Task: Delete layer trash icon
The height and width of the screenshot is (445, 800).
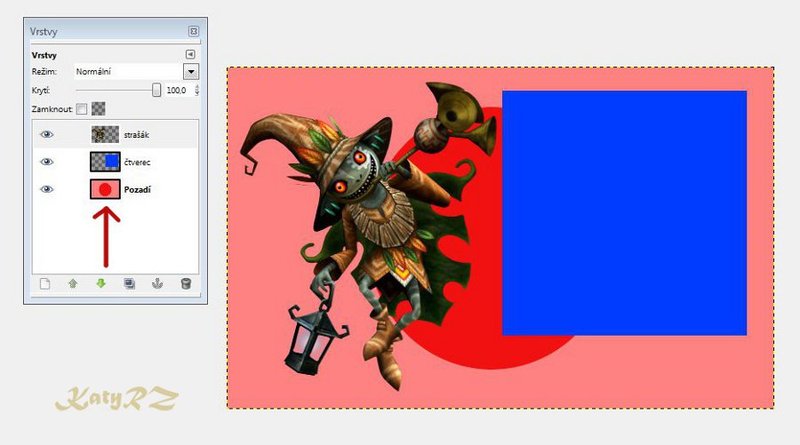Action: click(186, 283)
